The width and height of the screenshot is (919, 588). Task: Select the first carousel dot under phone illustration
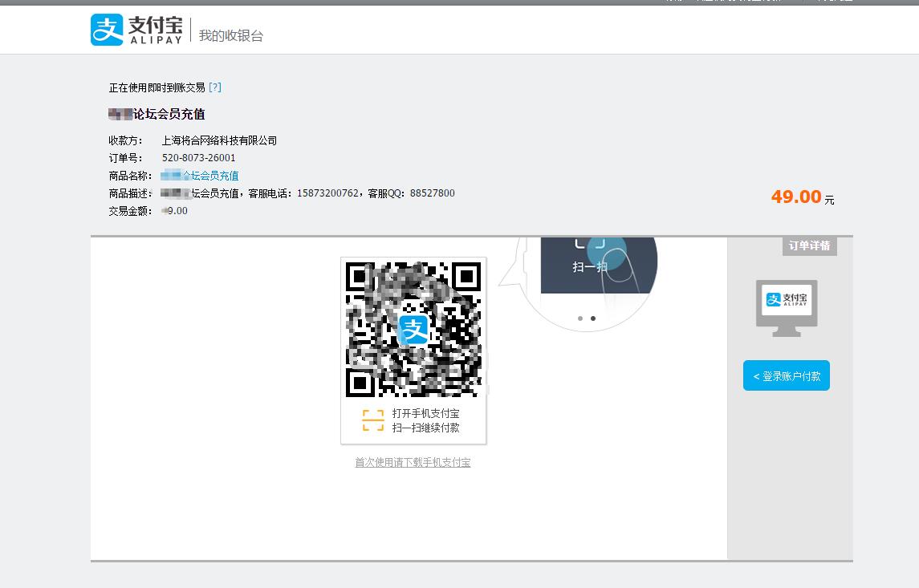point(580,318)
